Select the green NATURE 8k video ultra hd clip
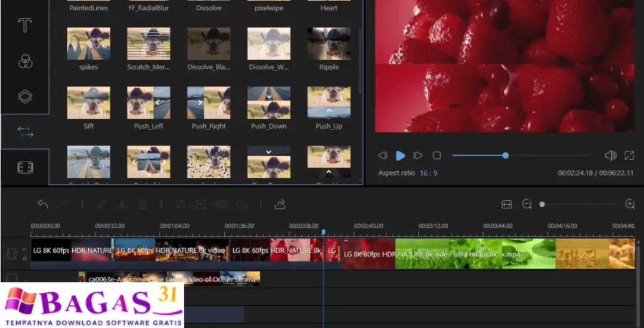Viewport: 644px width, 328px height. point(475,254)
